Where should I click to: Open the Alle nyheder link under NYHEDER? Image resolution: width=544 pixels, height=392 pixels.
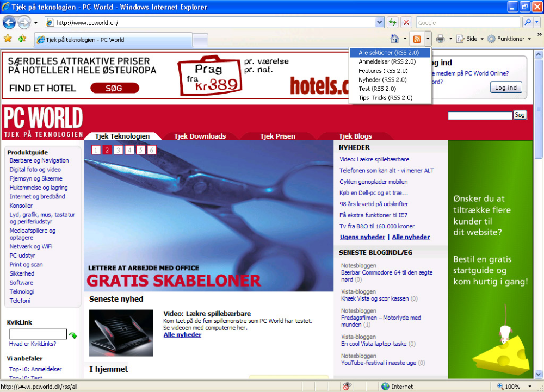(411, 237)
